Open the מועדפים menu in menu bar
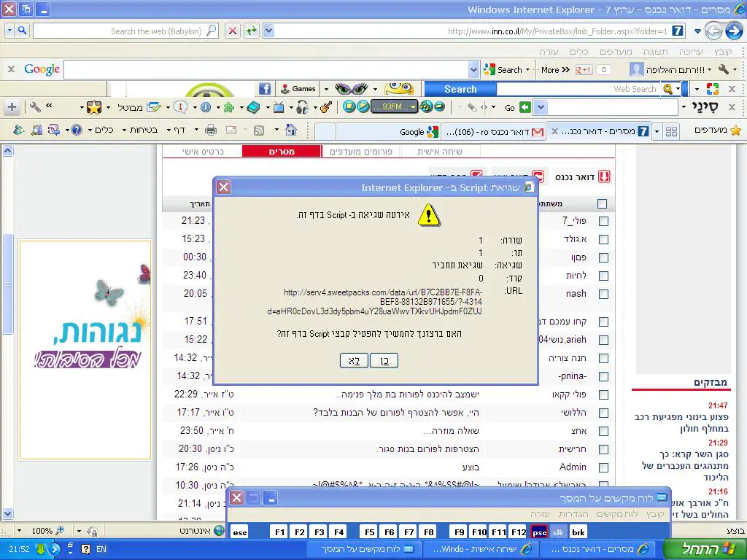This screenshot has width=747, height=560. coord(616,52)
